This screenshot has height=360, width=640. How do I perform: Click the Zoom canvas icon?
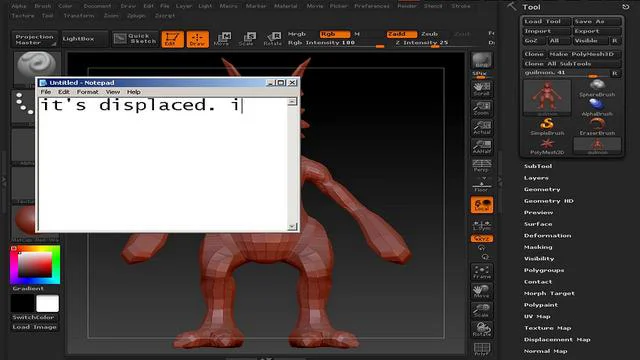[x=482, y=108]
